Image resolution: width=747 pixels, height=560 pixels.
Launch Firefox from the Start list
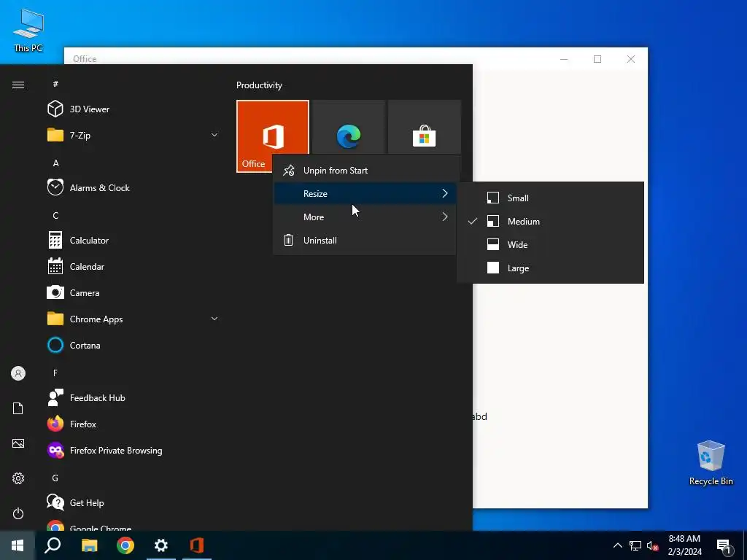[133, 424]
